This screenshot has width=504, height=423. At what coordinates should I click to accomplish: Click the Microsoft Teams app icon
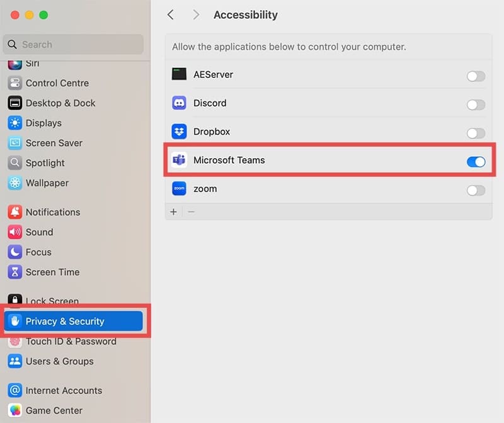[x=179, y=161]
